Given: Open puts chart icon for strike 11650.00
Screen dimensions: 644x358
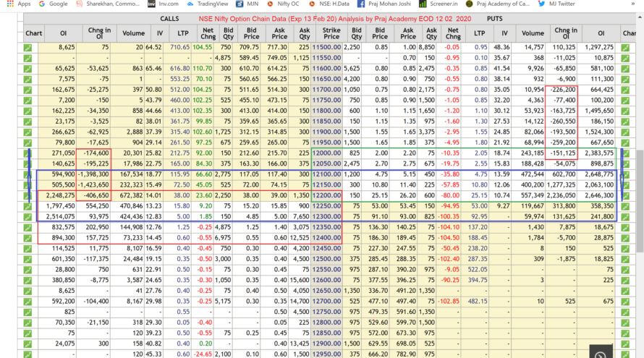Looking at the screenshot, I should point(625,80).
